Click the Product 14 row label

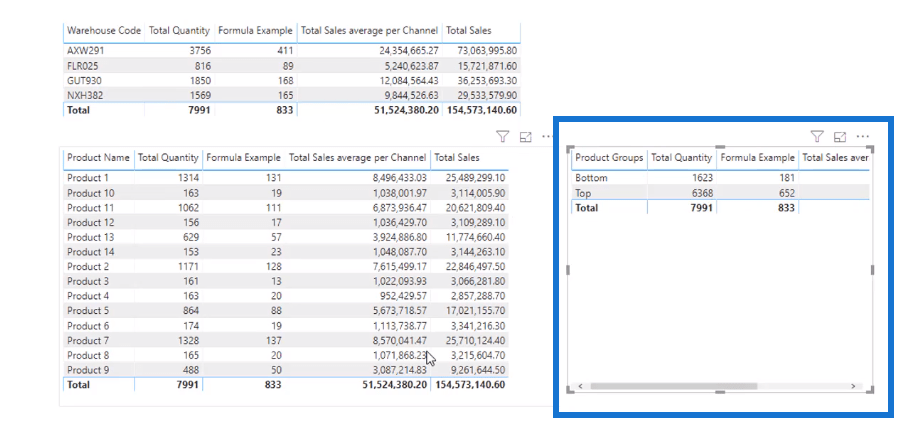pos(91,252)
